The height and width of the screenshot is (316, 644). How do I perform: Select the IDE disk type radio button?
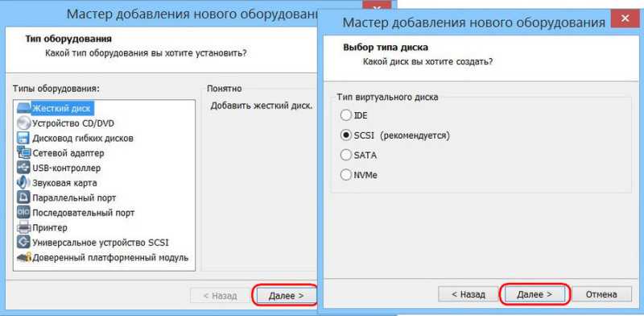click(x=346, y=115)
